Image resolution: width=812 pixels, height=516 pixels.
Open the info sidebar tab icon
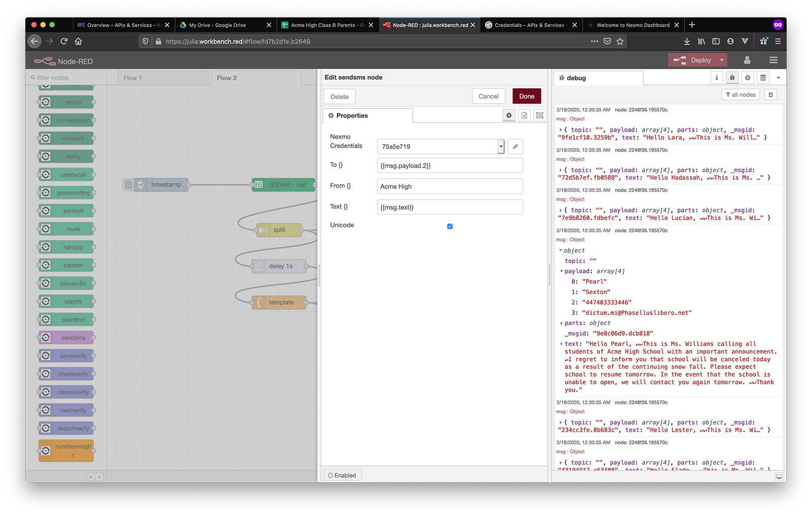point(717,78)
